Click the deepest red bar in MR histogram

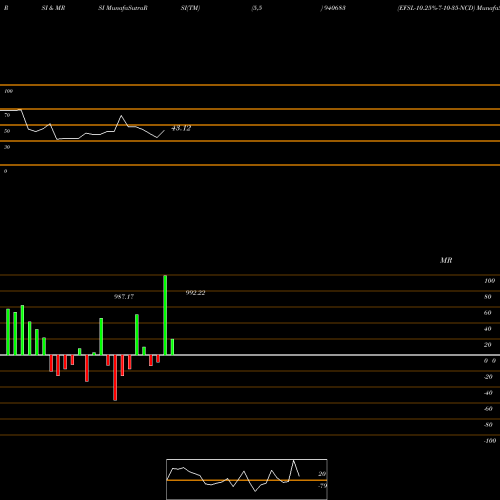(x=115, y=378)
